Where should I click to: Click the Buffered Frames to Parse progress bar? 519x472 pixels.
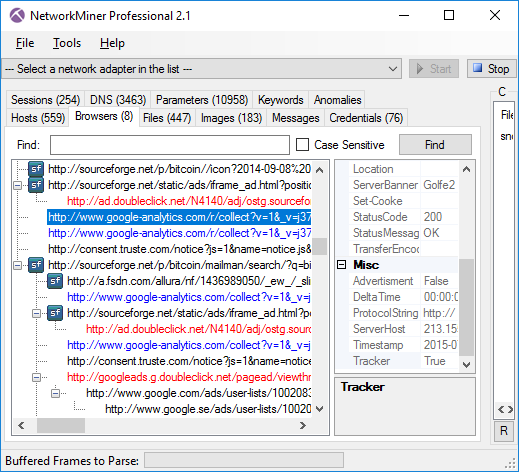pos(244,460)
